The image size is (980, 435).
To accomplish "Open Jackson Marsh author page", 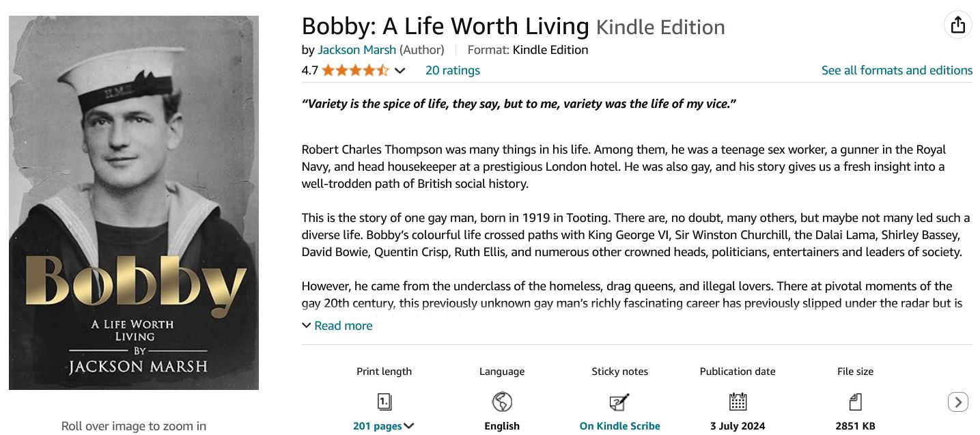I will (356, 50).
